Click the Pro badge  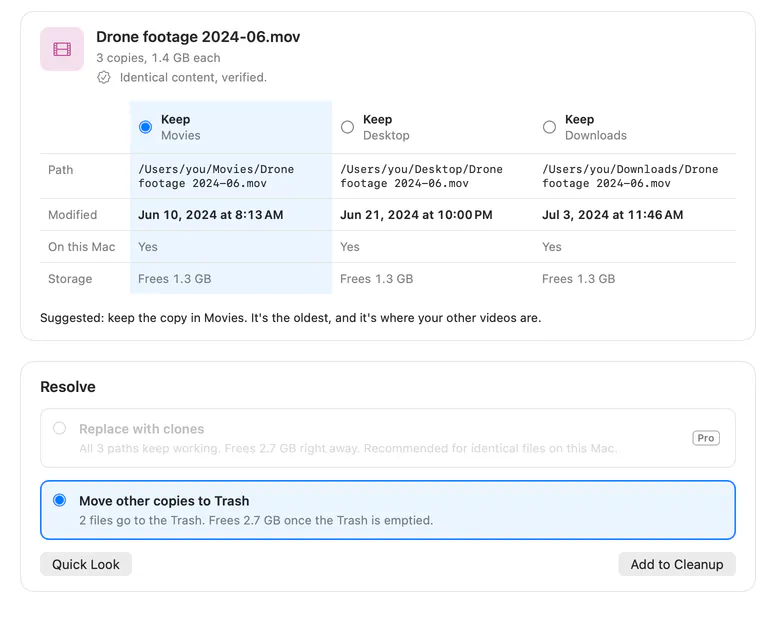pos(706,438)
